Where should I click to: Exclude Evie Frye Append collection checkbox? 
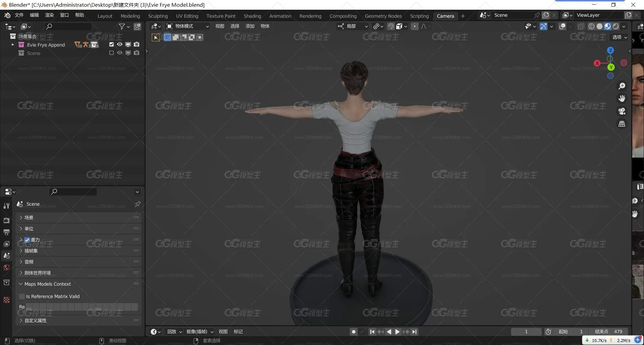point(111,45)
